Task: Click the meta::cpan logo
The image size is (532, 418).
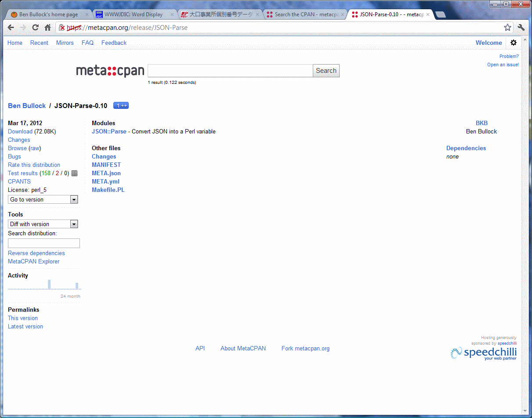Action: tap(110, 71)
